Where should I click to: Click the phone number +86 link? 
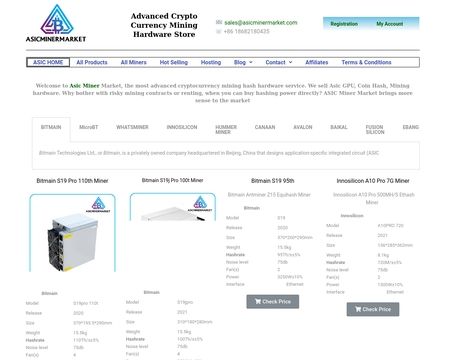coord(246,31)
